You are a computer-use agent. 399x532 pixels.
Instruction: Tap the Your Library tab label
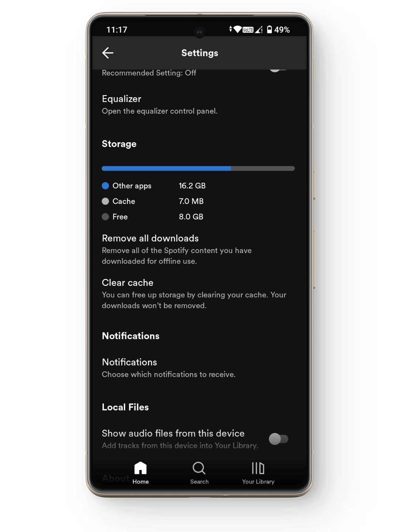point(258,482)
